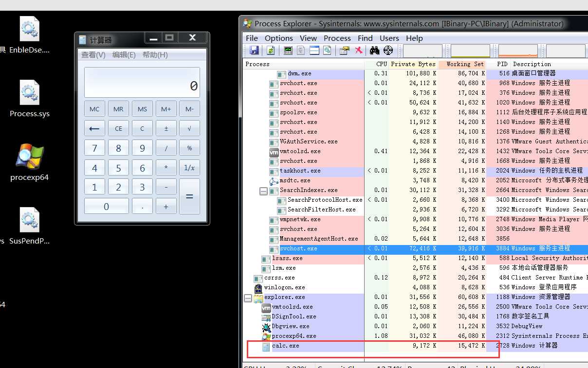Open the View menu in Process Explorer
Image resolution: width=588 pixels, height=368 pixels.
pyautogui.click(x=308, y=38)
